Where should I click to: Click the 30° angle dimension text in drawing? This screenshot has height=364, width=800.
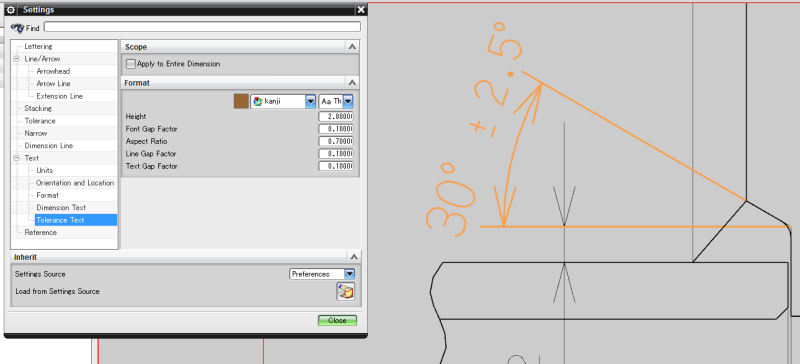[451, 200]
